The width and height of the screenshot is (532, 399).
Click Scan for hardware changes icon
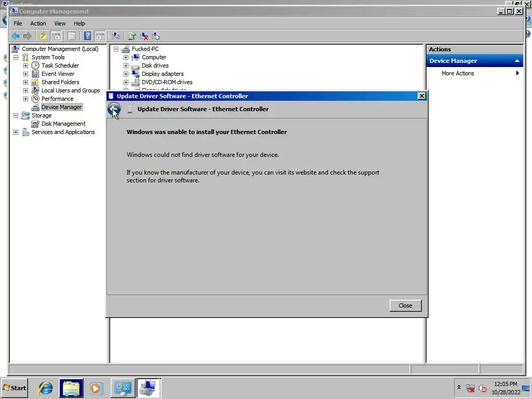pyautogui.click(x=116, y=36)
